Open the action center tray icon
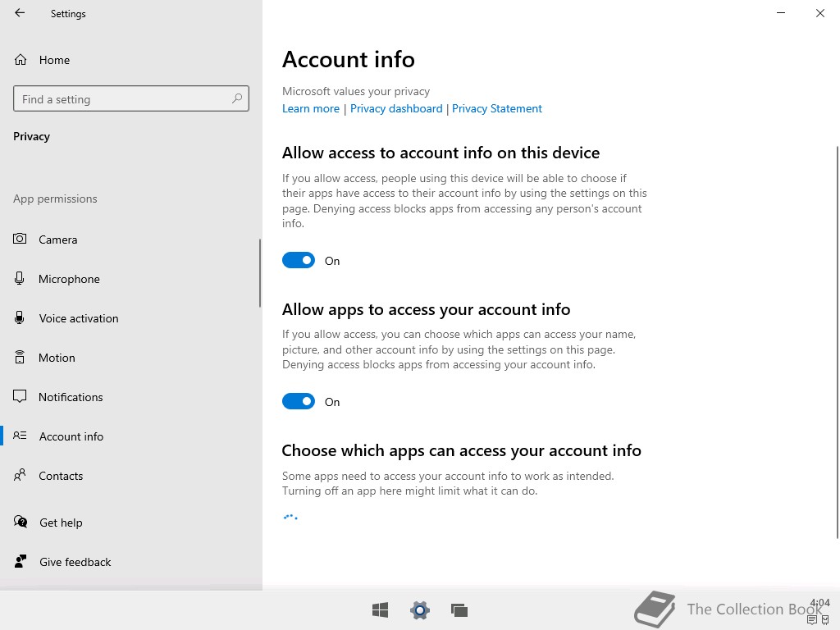 click(x=811, y=620)
